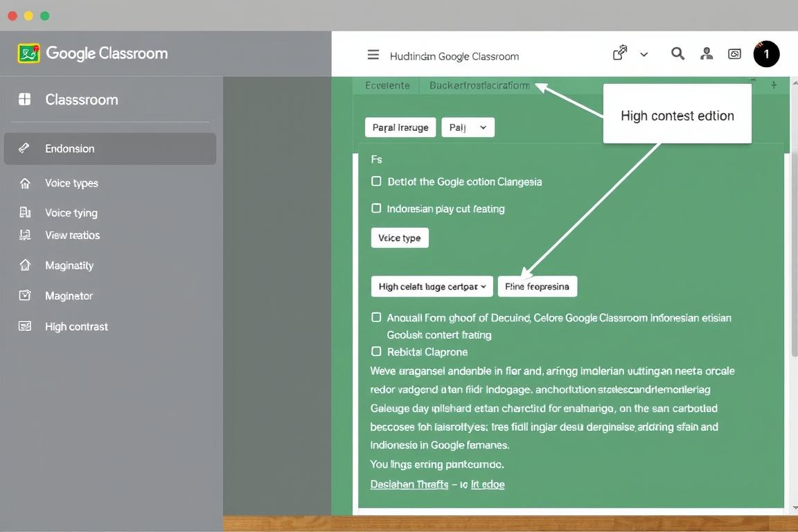
Task: Click the icon beside High contrast
Action: [x=25, y=326]
